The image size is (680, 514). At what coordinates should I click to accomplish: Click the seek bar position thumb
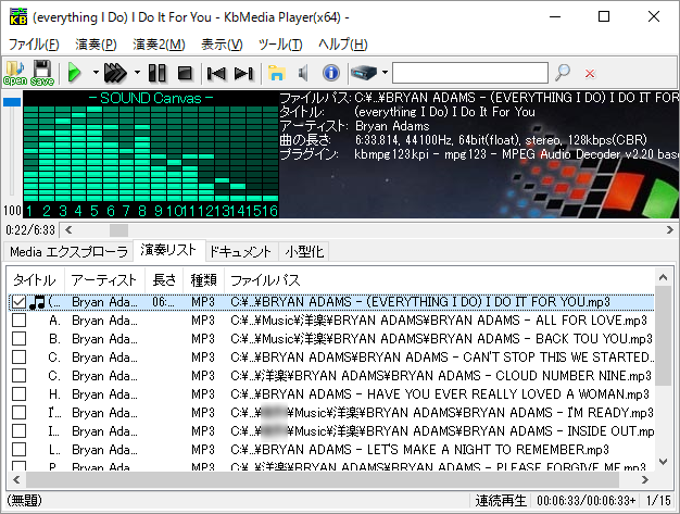[119, 230]
